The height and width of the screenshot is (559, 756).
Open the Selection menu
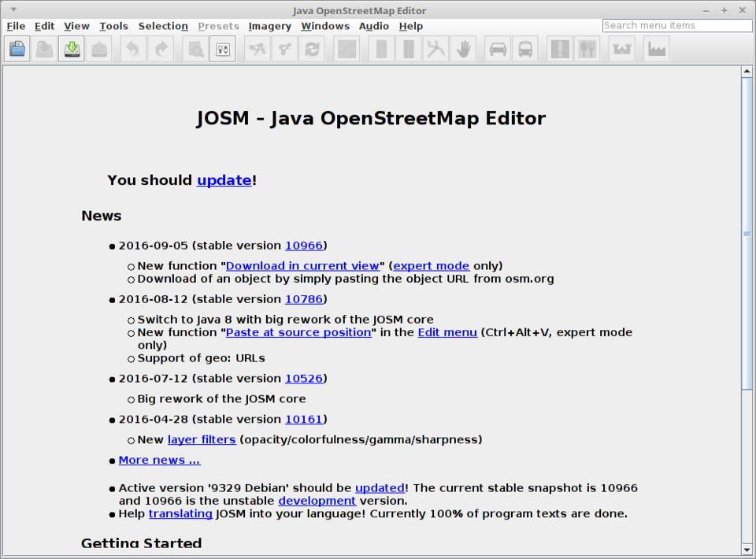163,26
